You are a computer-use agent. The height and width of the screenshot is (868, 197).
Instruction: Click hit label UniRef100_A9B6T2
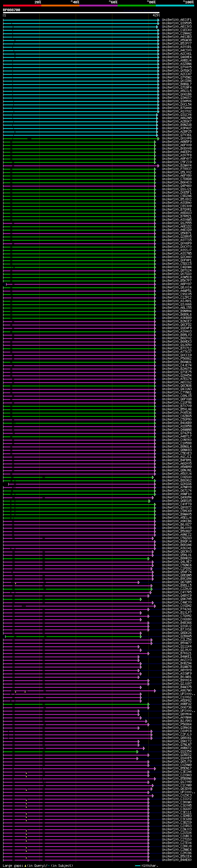[177, 748]
